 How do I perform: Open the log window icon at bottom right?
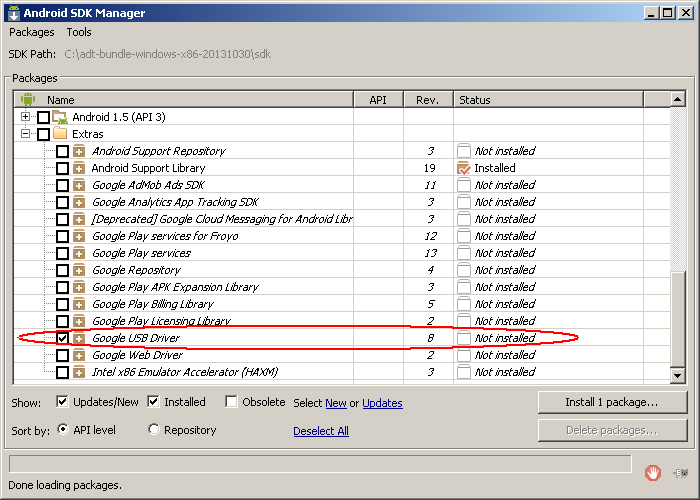coord(681,473)
